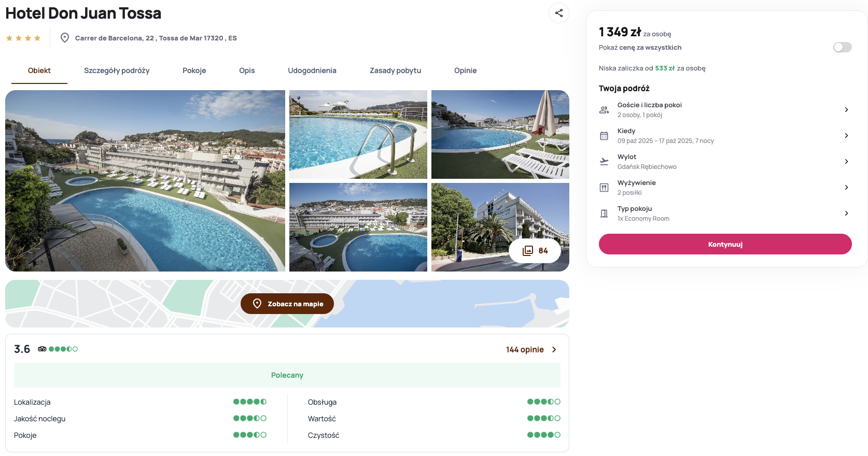Click the 1 349 zł price text
The height and width of the screenshot is (456, 868).
[x=620, y=32]
